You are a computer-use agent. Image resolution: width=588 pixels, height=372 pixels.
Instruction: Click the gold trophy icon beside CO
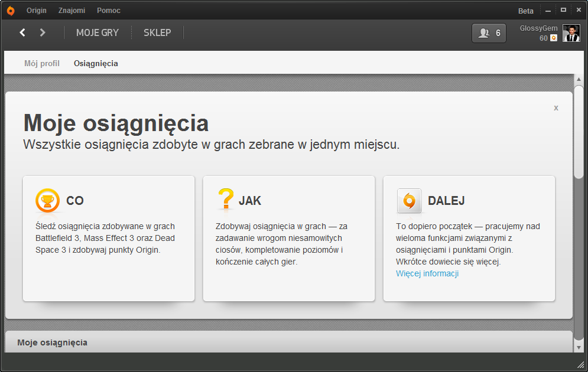click(x=48, y=201)
